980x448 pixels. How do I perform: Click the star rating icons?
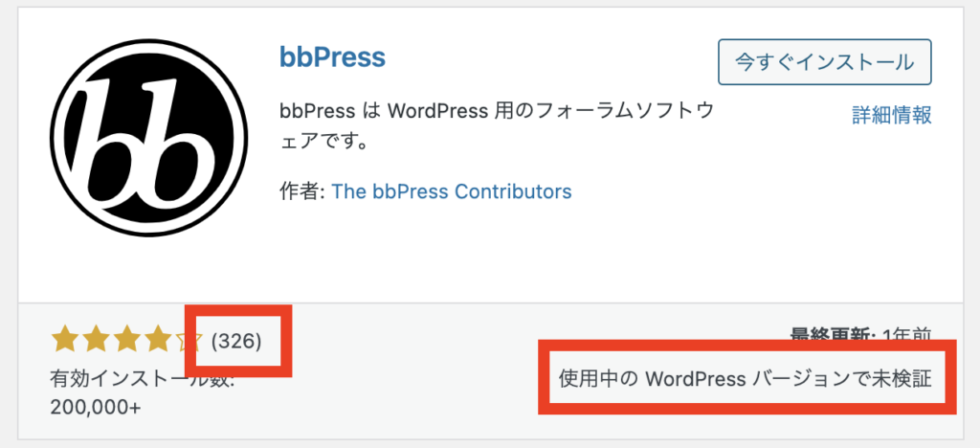(x=126, y=341)
